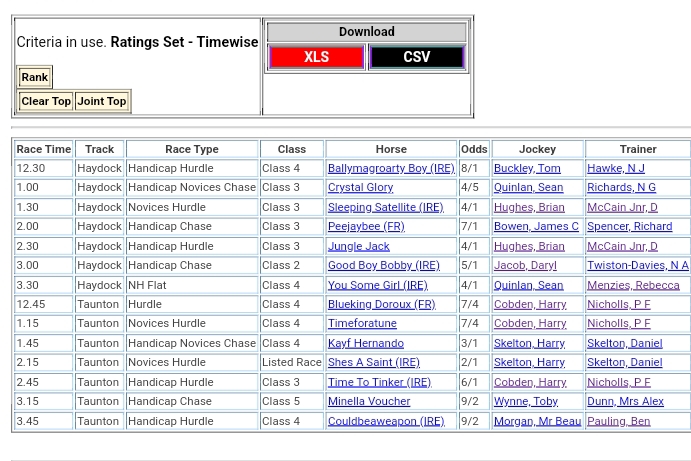Select Kayf Hernando horse link
Screen dimensions: 691x461
pyautogui.click(x=365, y=343)
